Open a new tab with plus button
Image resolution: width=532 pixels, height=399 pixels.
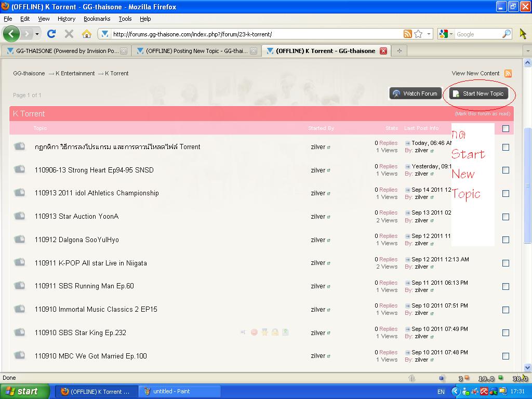click(x=400, y=51)
